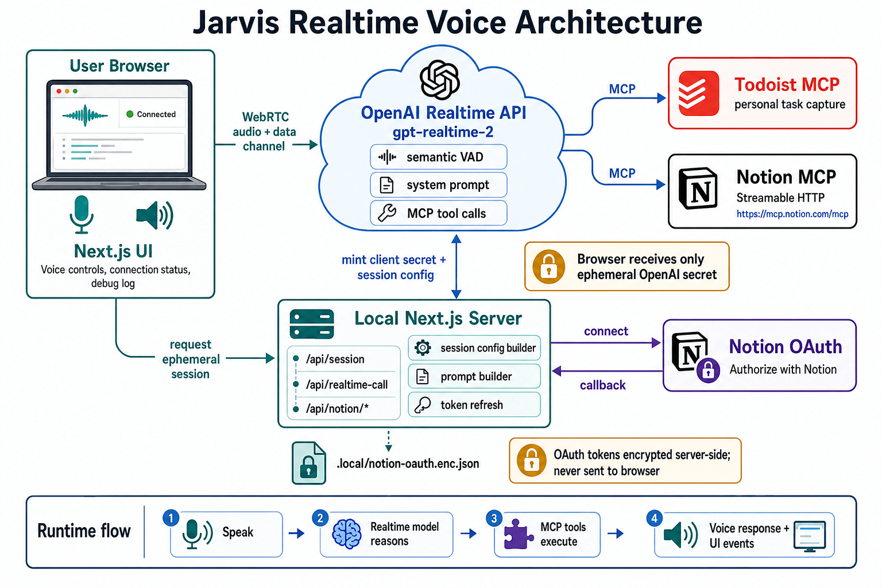This screenshot has width=882, height=588.
Task: Click the Realtime model reasons label
Action: click(x=404, y=534)
